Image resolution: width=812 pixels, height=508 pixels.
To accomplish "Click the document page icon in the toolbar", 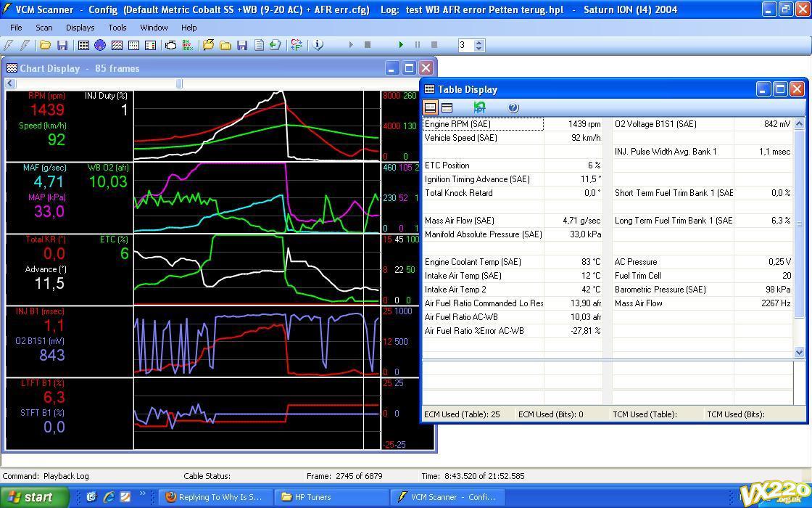I will click(258, 45).
